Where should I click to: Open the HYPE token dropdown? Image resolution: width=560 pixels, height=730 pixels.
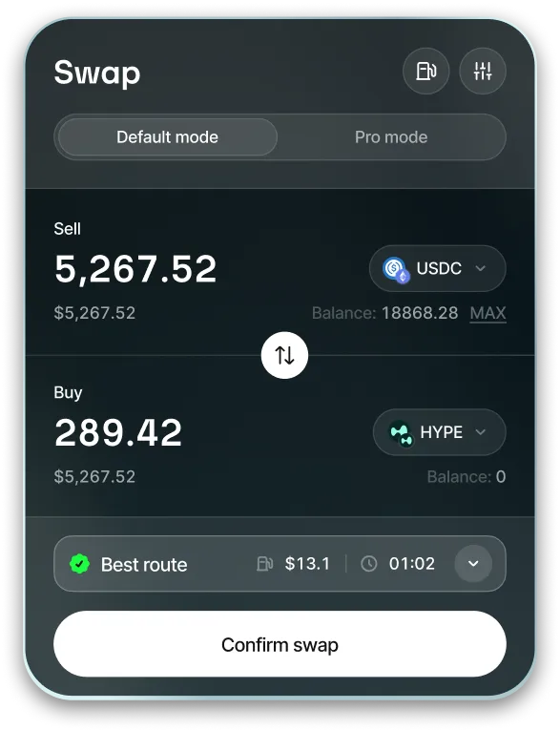pos(440,432)
